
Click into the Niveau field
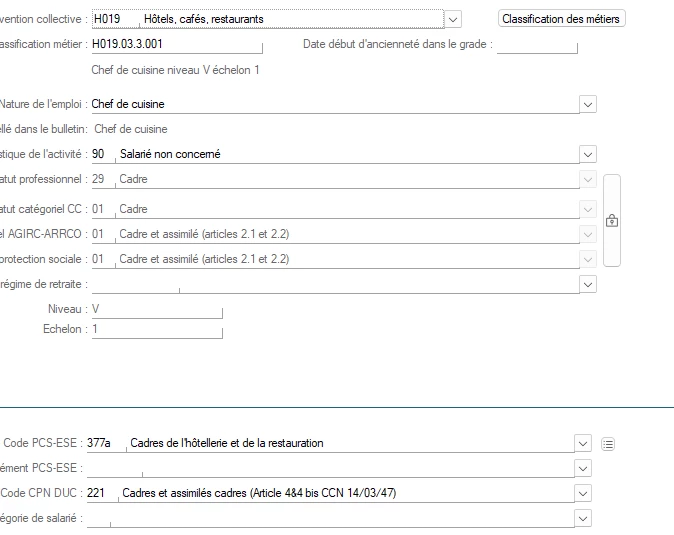tap(155, 310)
